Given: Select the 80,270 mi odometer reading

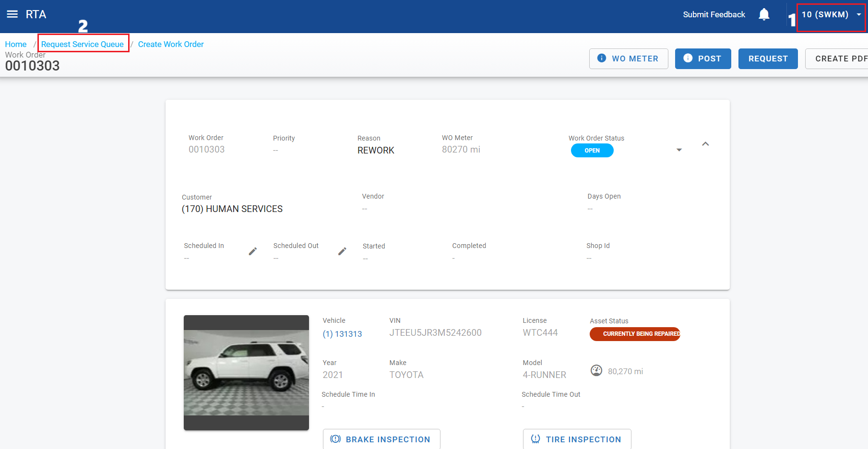Looking at the screenshot, I should 625,371.
